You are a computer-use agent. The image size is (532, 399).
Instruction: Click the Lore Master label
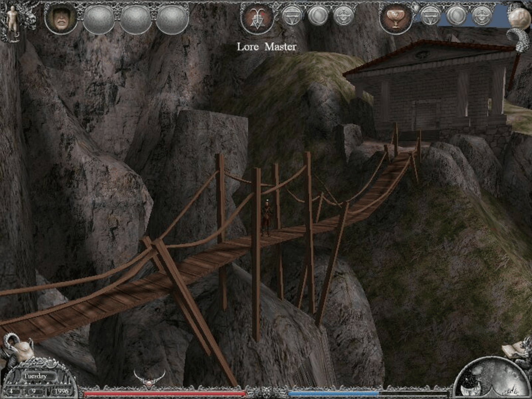pos(266,47)
